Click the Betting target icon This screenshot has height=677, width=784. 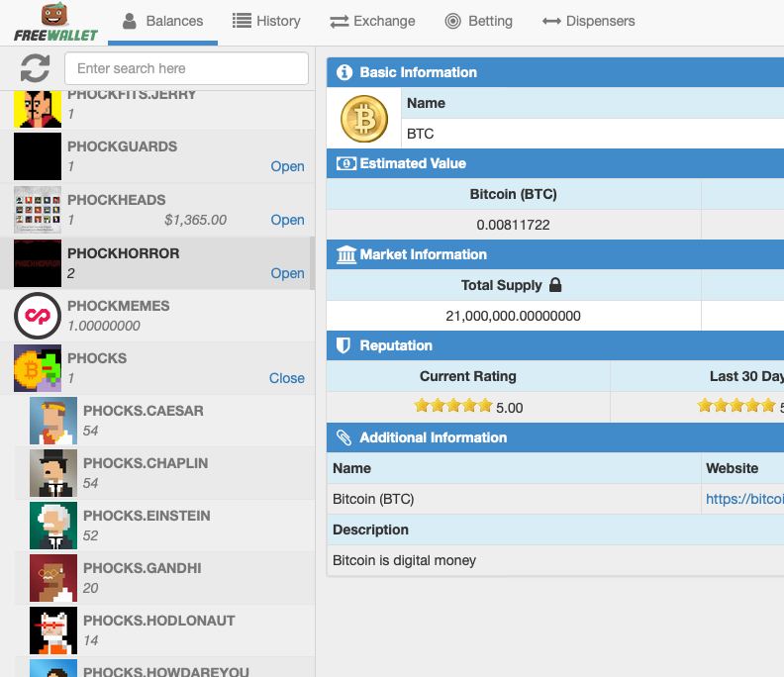(453, 21)
